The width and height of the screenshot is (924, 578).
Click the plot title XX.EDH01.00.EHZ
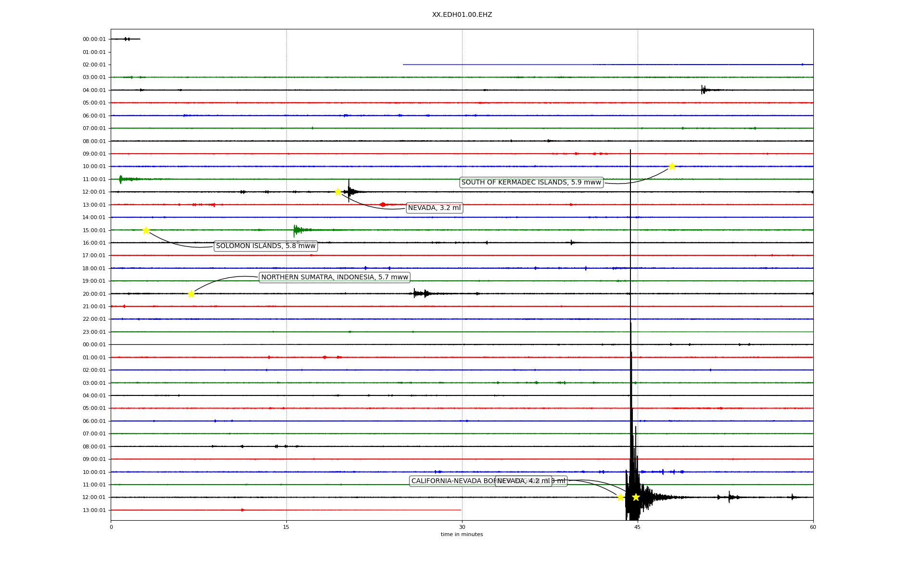coord(462,15)
